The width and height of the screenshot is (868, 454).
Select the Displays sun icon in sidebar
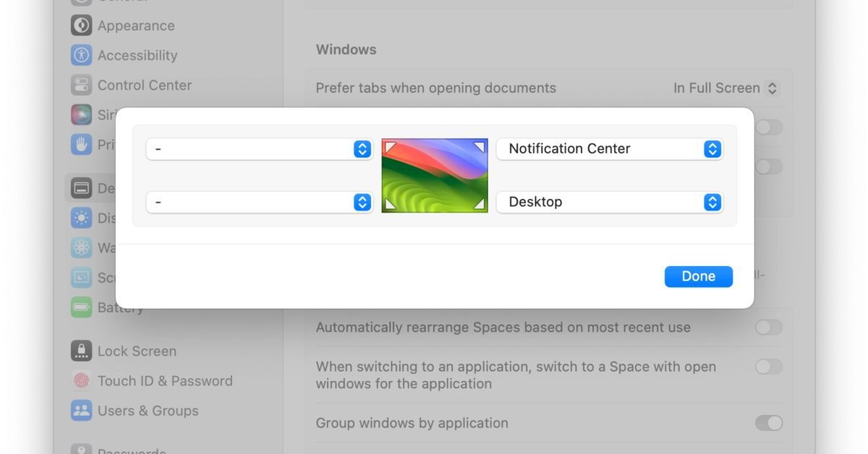(81, 218)
